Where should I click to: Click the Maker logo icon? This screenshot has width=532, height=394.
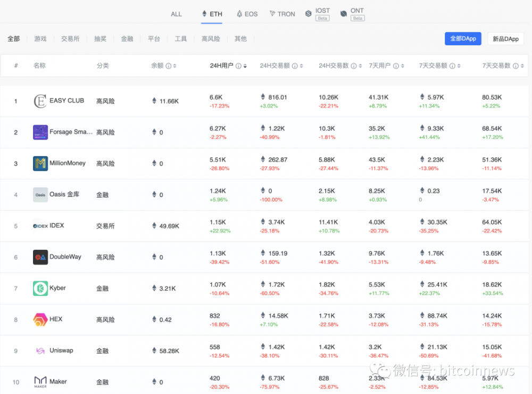[40, 381]
